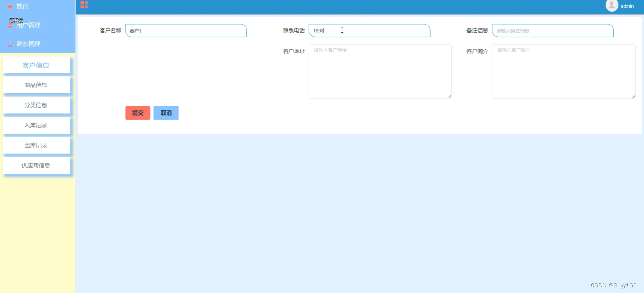Click the 客户地址 field label
The image size is (644, 293).
pos(294,51)
